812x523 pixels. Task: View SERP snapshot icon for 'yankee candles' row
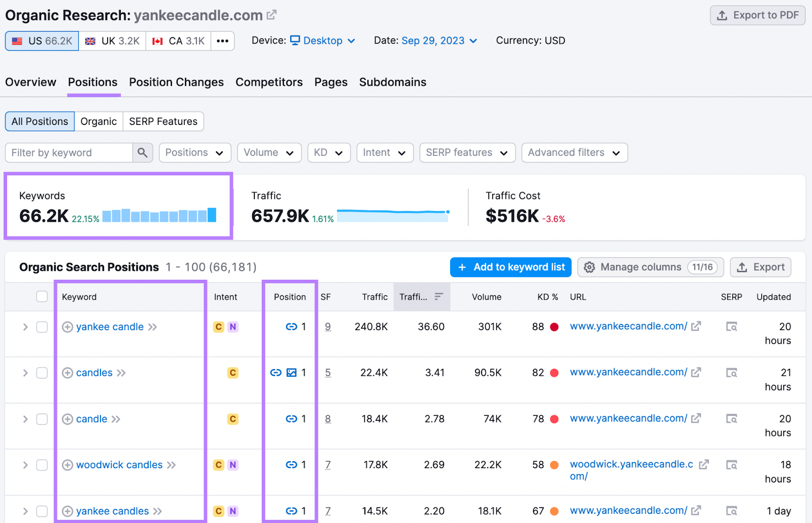tap(731, 511)
